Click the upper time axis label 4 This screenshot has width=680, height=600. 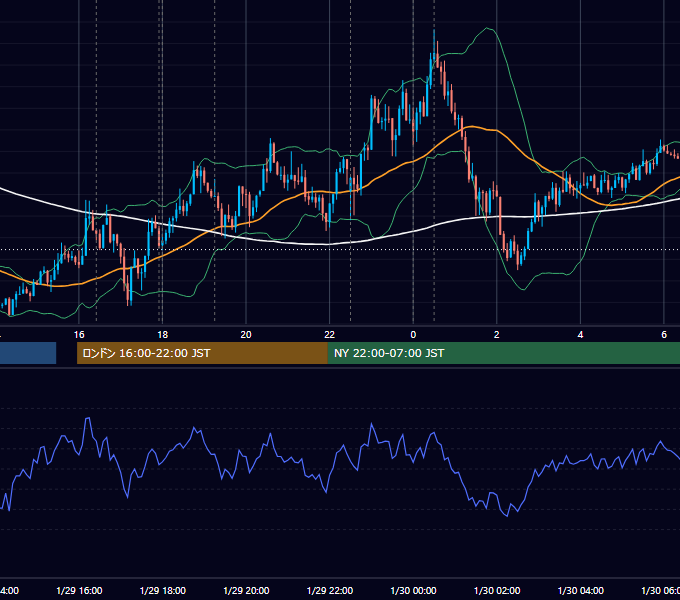click(580, 334)
